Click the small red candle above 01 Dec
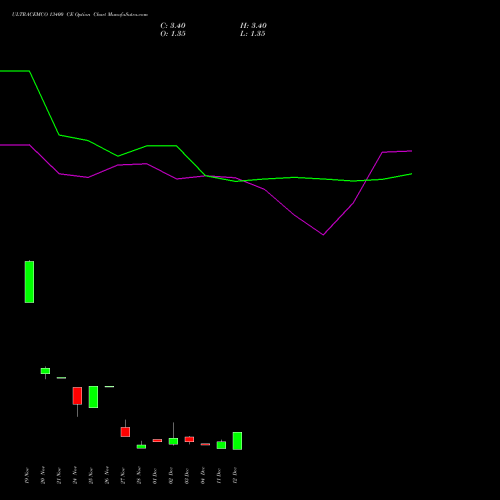 click(x=157, y=441)
